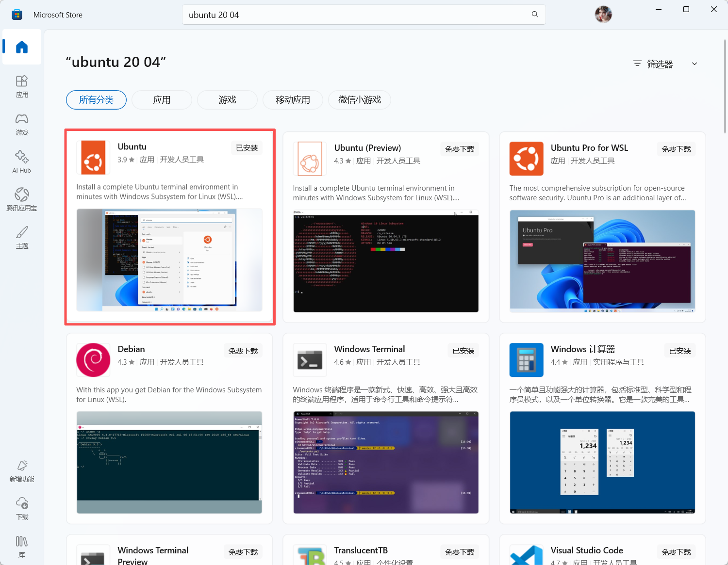Open the 应用 section in the sidebar
The image size is (728, 565).
(22, 86)
